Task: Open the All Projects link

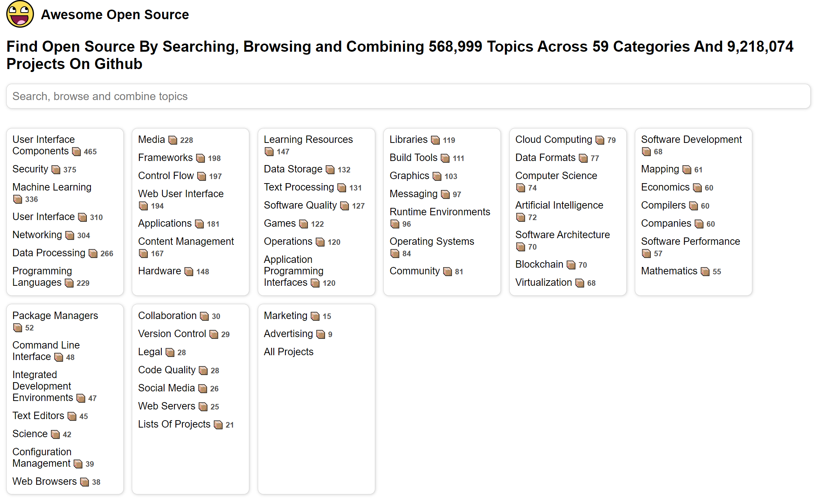Action: [288, 352]
